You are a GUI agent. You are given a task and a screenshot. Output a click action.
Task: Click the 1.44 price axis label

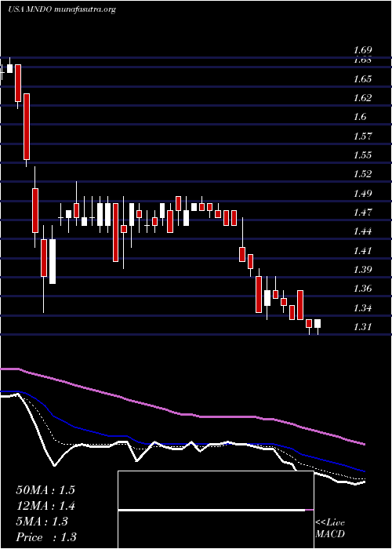pos(362,231)
